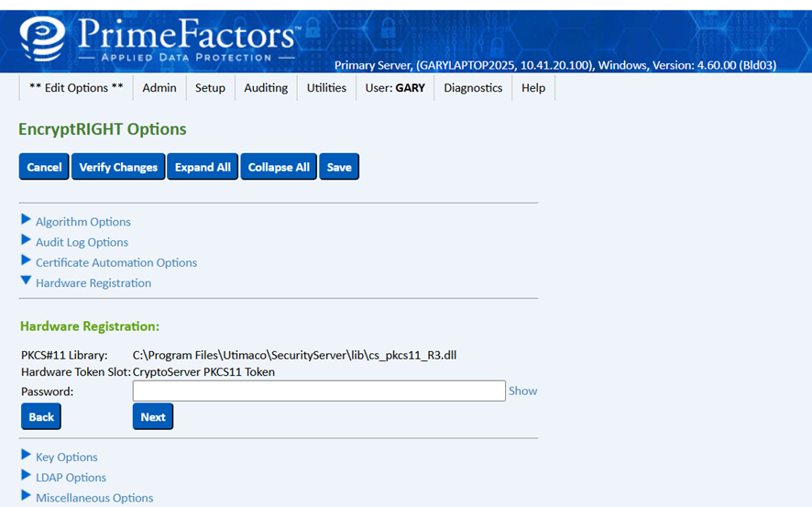
Task: Expand the LDAP Options triangle
Action: [26, 475]
